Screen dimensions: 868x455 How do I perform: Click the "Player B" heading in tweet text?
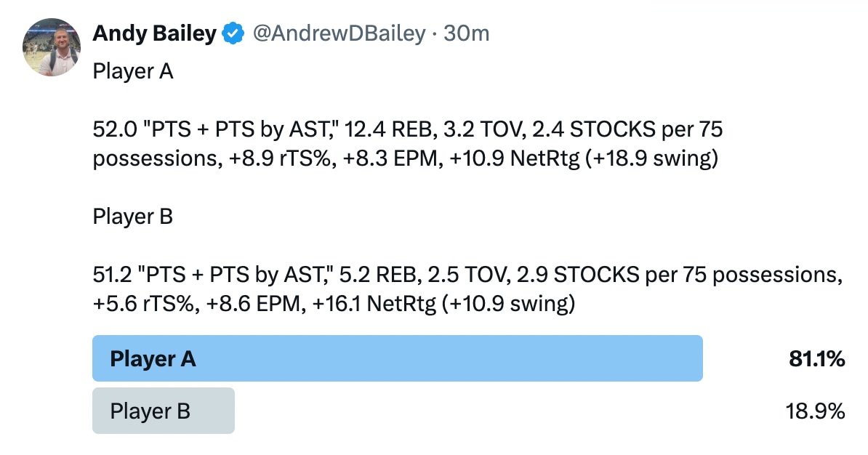tap(133, 217)
